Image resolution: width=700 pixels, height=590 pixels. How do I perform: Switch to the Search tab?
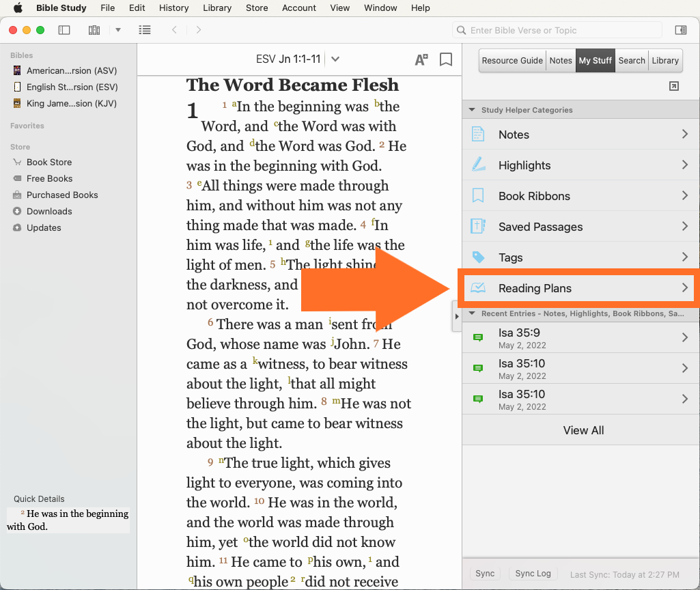pyautogui.click(x=632, y=60)
